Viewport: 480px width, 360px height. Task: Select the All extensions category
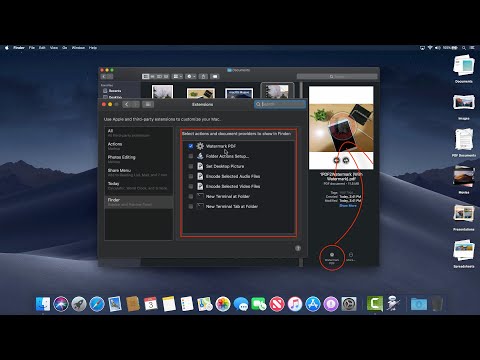point(139,133)
